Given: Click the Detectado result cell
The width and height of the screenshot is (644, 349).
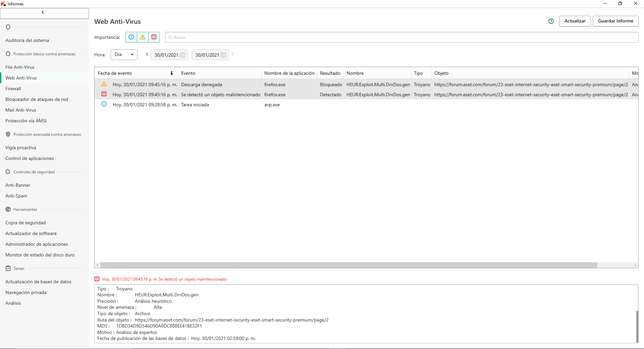Looking at the screenshot, I should (331, 95).
